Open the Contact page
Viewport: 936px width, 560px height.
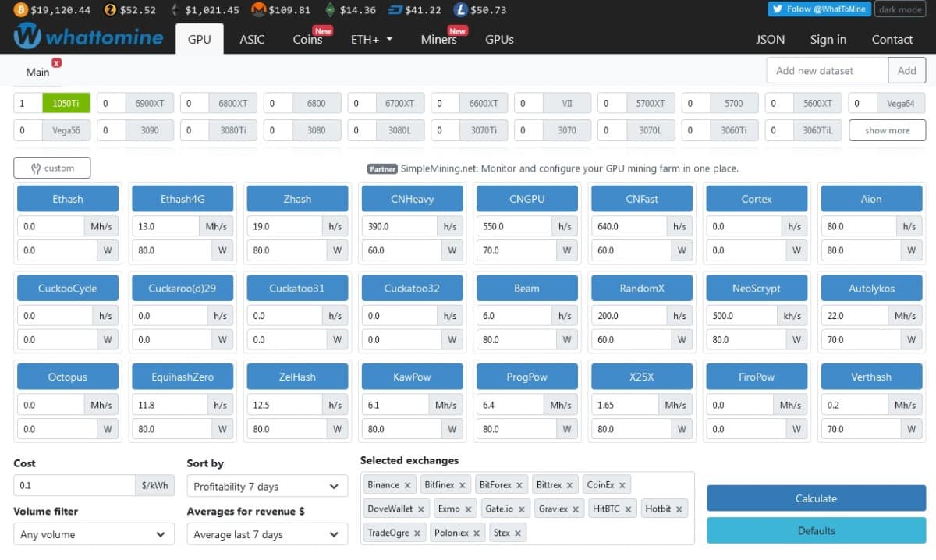(x=892, y=39)
